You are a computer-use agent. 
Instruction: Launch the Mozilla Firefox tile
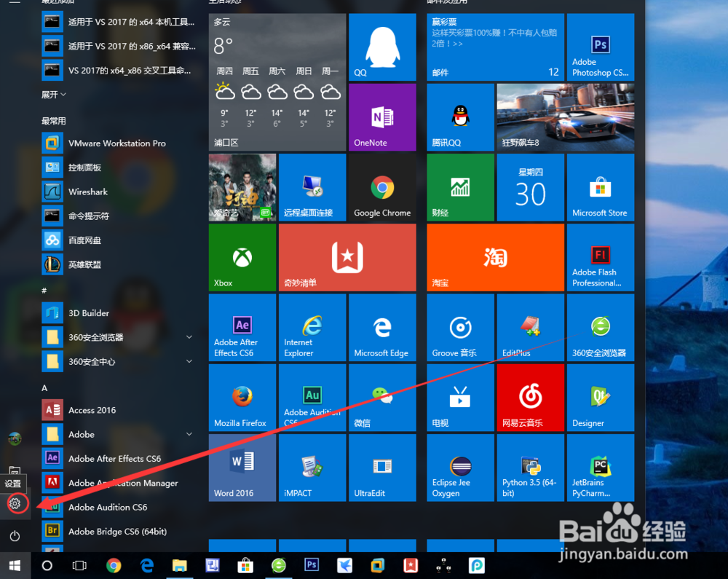(242, 398)
